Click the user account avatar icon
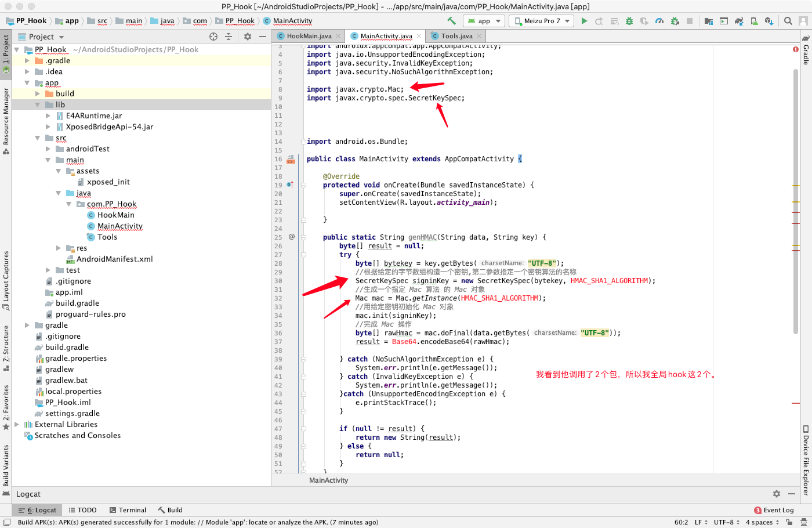 pyautogui.click(x=803, y=21)
